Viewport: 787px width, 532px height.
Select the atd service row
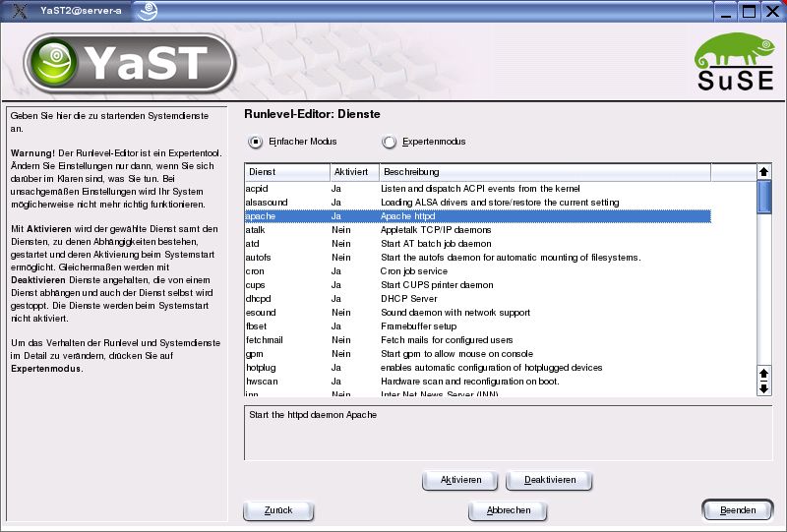[477, 244]
